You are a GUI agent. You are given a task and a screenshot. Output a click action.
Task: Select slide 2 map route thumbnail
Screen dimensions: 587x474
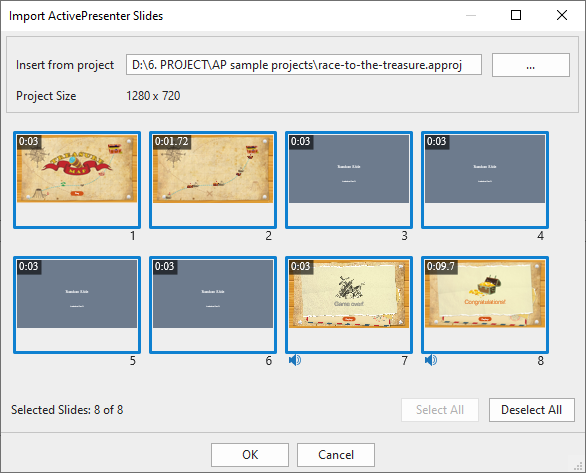pyautogui.click(x=213, y=180)
